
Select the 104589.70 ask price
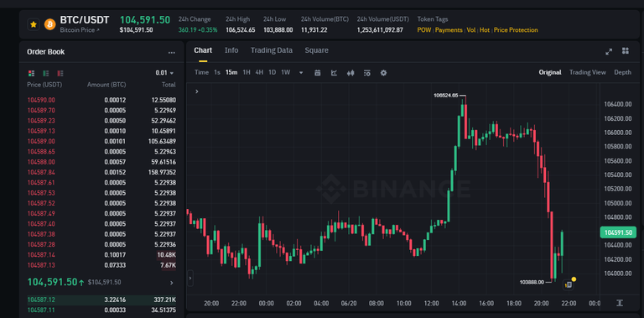coord(41,110)
